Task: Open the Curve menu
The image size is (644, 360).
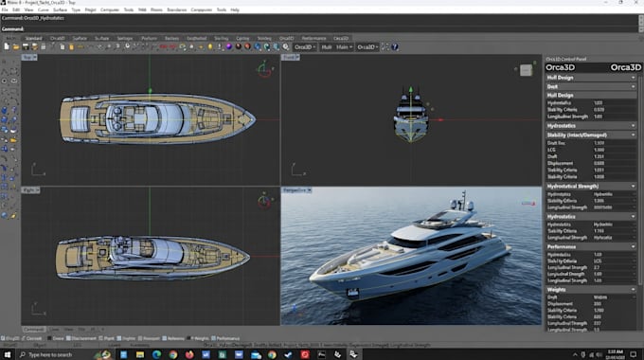Action: (44, 9)
